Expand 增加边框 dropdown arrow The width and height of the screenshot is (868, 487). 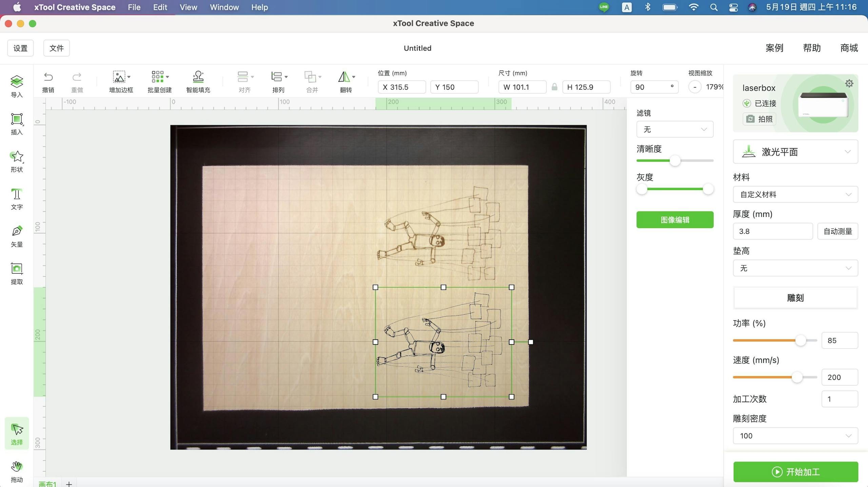click(x=129, y=77)
